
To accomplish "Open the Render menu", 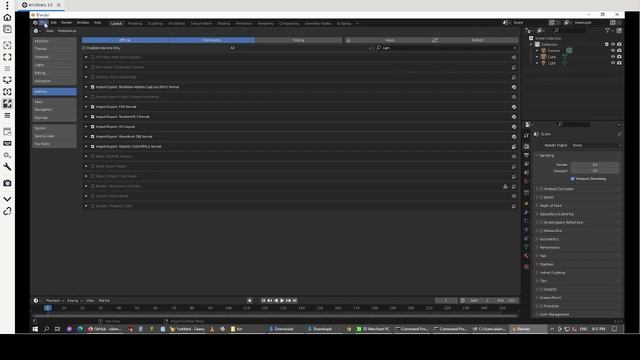I will pyautogui.click(x=67, y=23).
